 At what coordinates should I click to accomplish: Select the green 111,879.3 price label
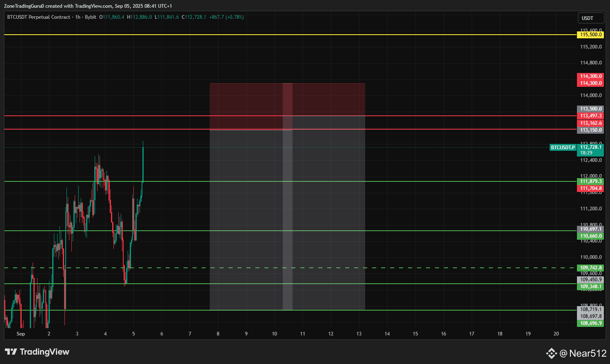[x=590, y=181]
